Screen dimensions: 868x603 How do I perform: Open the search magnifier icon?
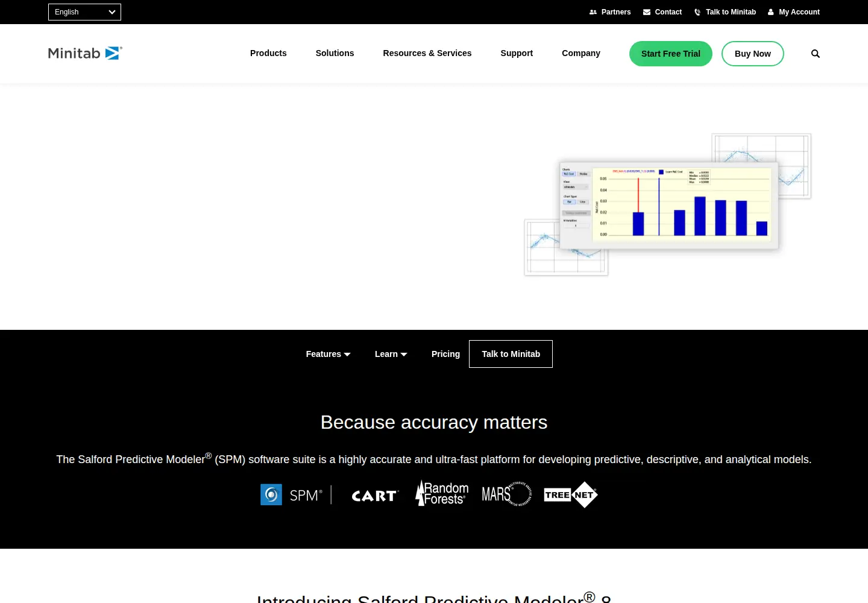816,54
